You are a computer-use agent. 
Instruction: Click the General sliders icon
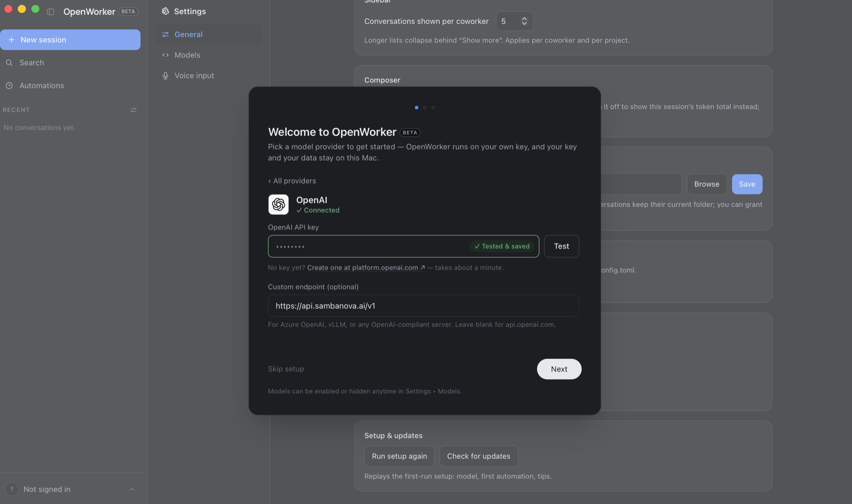click(x=165, y=35)
